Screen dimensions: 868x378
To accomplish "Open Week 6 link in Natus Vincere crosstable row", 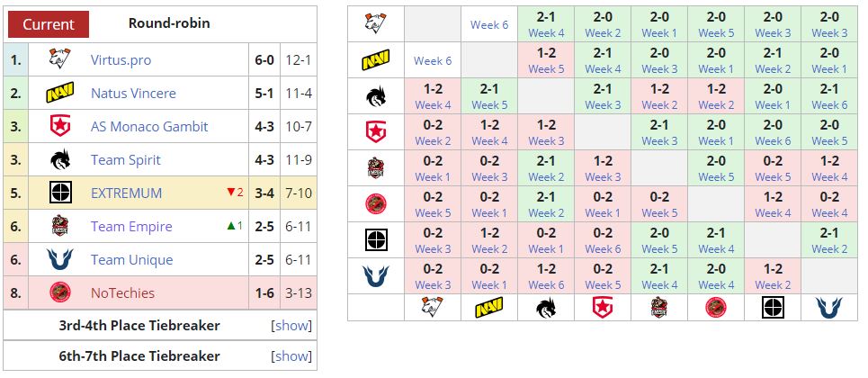I will tap(433, 61).
